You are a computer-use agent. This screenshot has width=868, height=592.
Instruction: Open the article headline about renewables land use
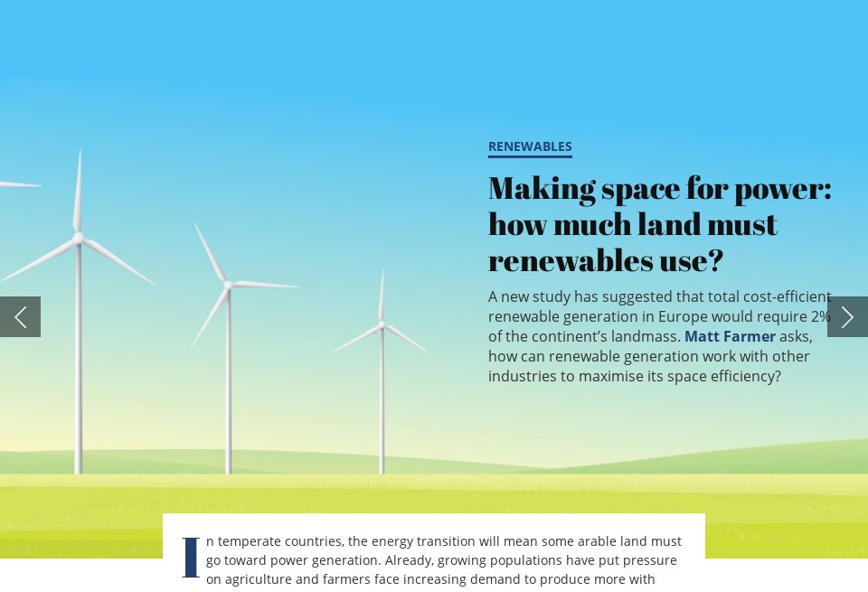(659, 223)
